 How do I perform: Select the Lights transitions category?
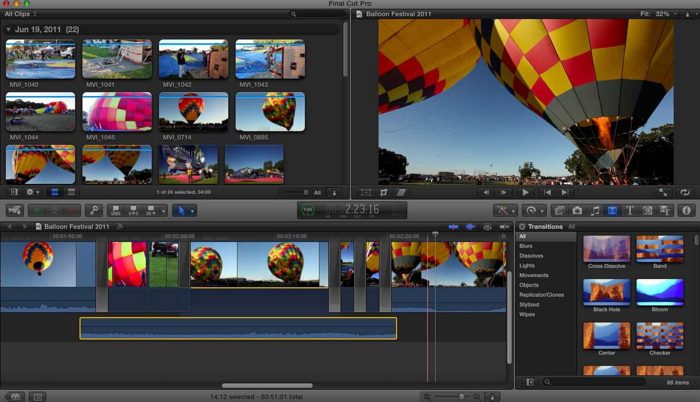527,265
